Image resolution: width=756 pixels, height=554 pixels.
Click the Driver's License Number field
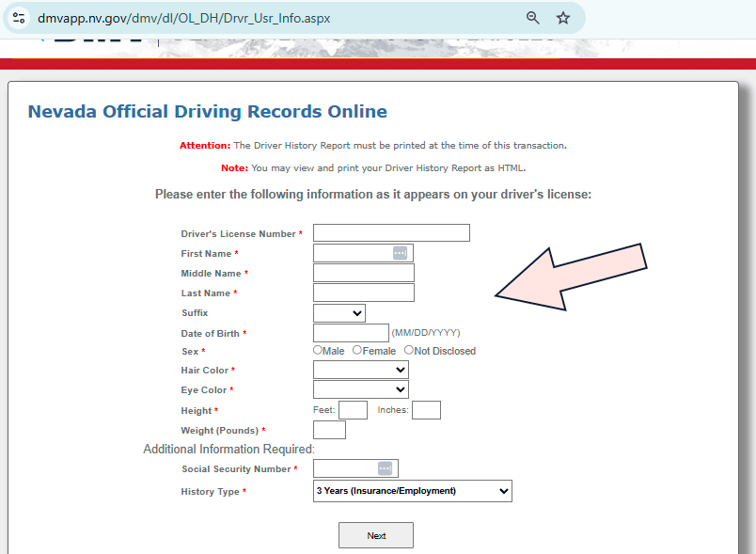[391, 233]
